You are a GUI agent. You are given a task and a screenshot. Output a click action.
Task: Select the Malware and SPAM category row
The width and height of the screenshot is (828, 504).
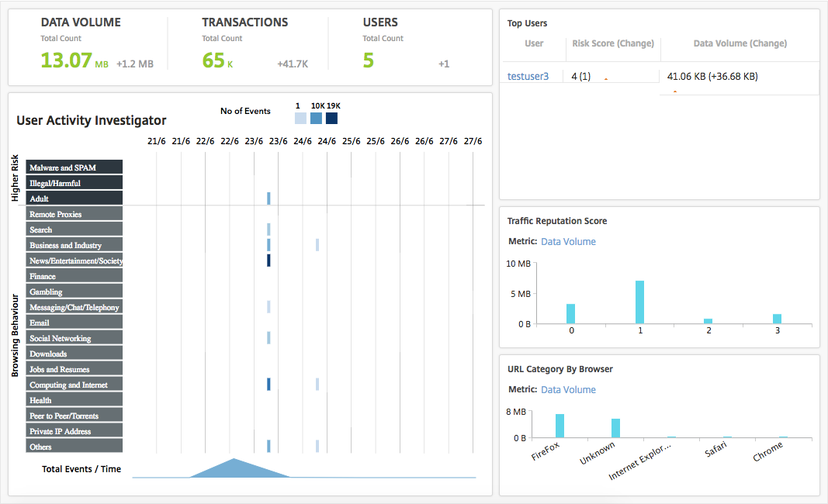74,167
